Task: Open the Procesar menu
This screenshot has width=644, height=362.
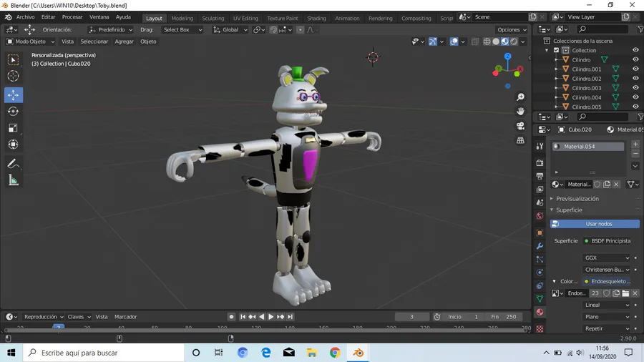Action: [x=72, y=17]
